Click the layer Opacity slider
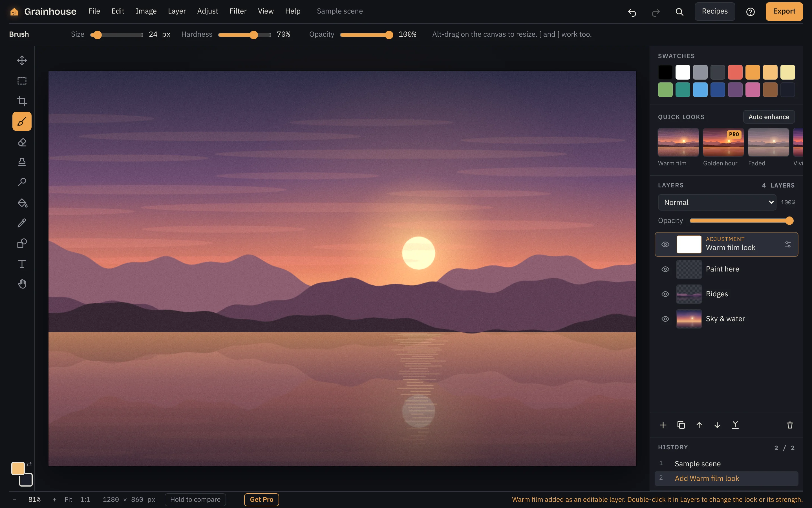 coord(741,221)
